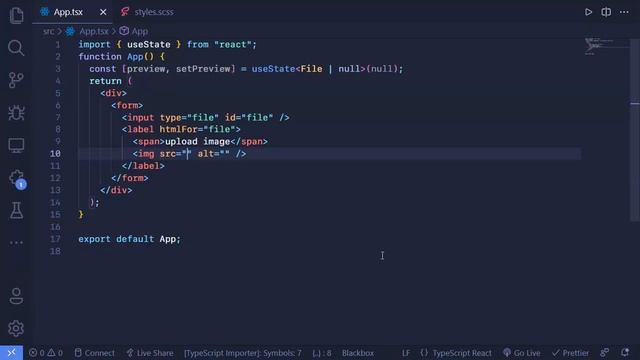This screenshot has width=640, height=360.
Task: Click the Run code play button
Action: [588, 12]
